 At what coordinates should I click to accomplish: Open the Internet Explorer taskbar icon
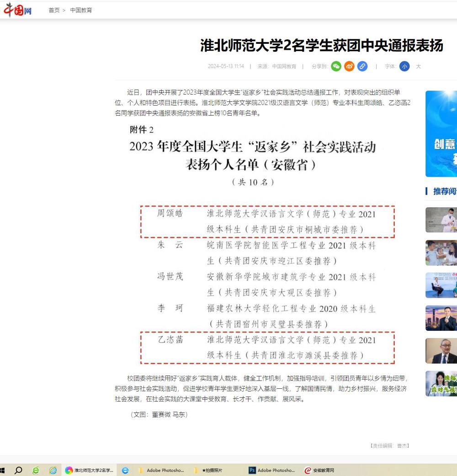pos(53,470)
